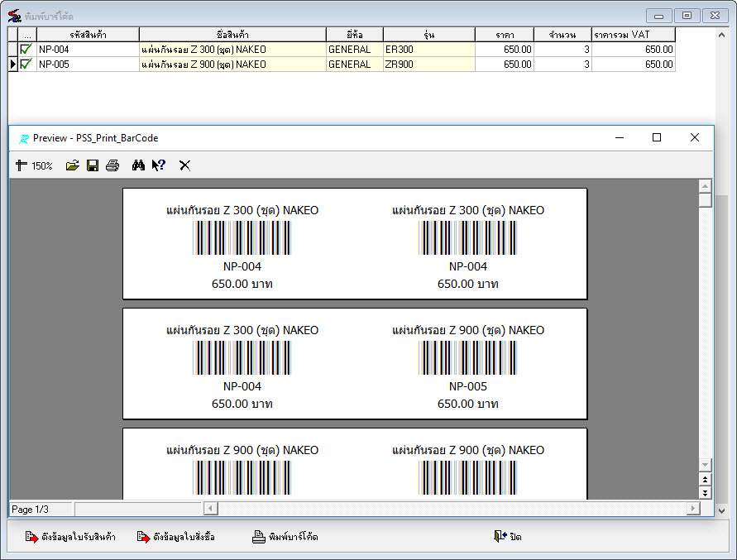Click main window scrollbar down arrow
The width and height of the screenshot is (737, 560).
pos(721,510)
